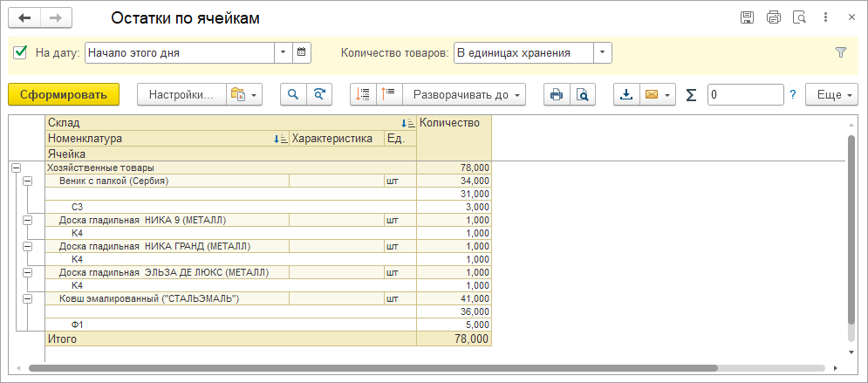Viewport: 868px width, 383px height.
Task: Click sort icon in Номенклатура header
Action: coord(281,139)
